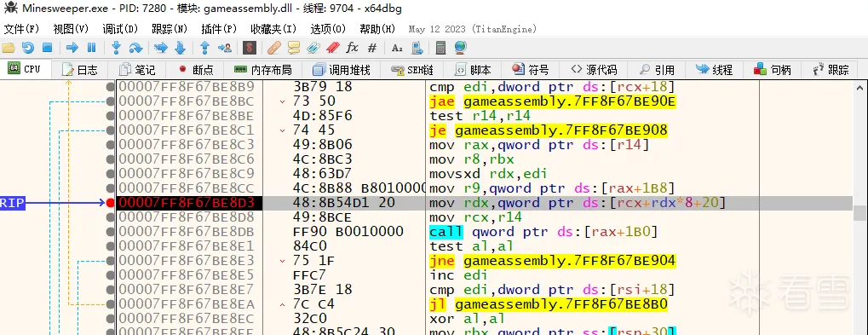The image size is (868, 335).
Task: Step over using curved arrow icon
Action: pyautogui.click(x=135, y=48)
